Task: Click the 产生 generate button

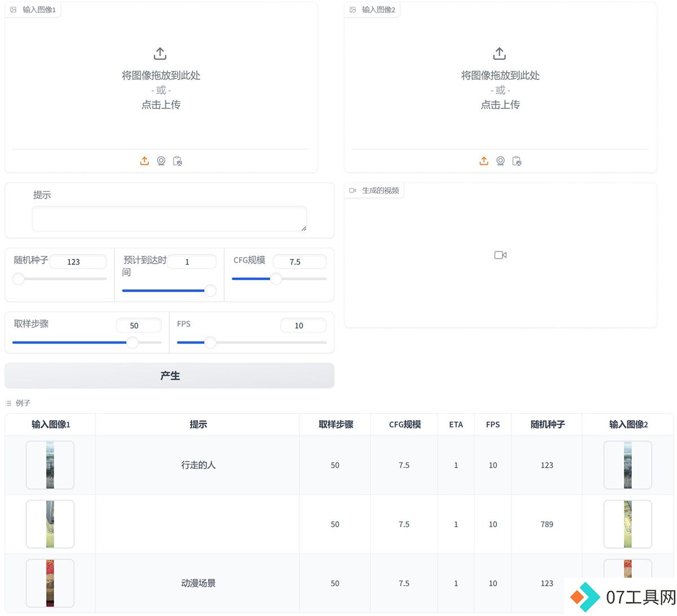Action: point(169,376)
